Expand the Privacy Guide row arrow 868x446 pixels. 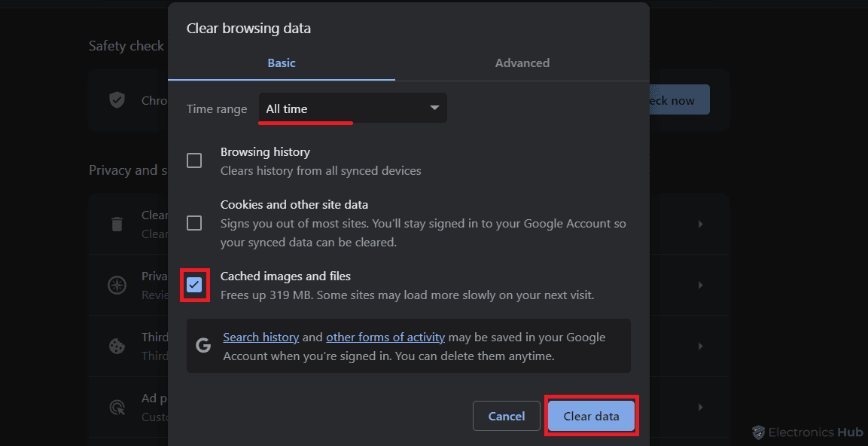coord(701,285)
